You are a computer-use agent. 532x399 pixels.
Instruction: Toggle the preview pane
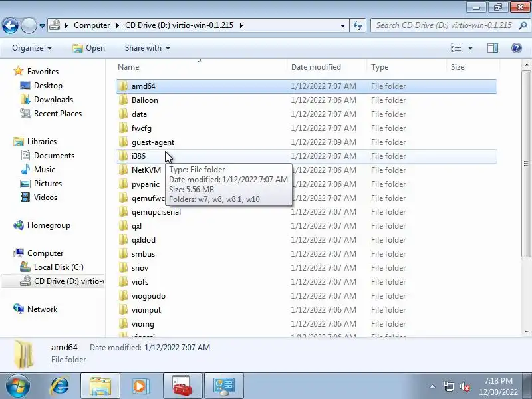tap(493, 48)
